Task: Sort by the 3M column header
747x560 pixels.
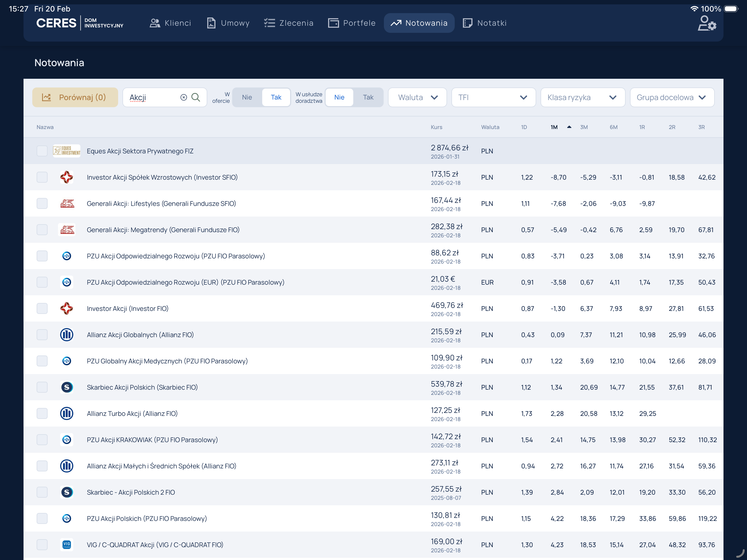Action: 584,127
